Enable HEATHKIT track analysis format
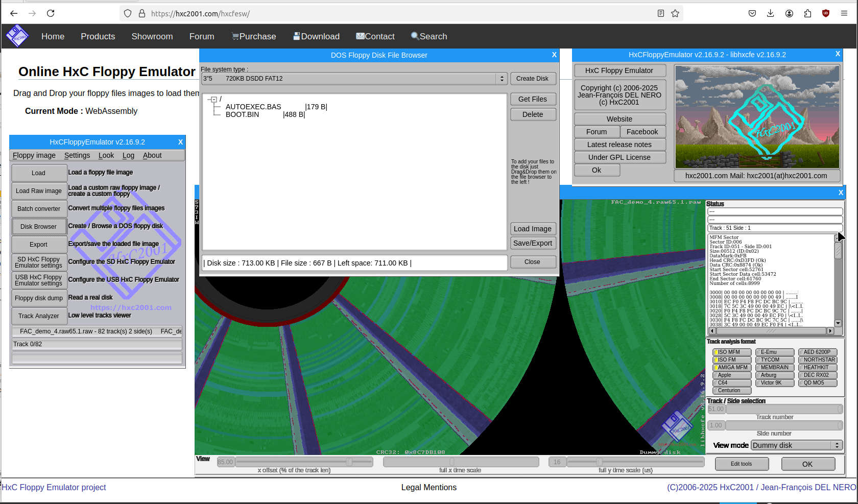This screenshot has width=858, height=504. click(x=818, y=367)
